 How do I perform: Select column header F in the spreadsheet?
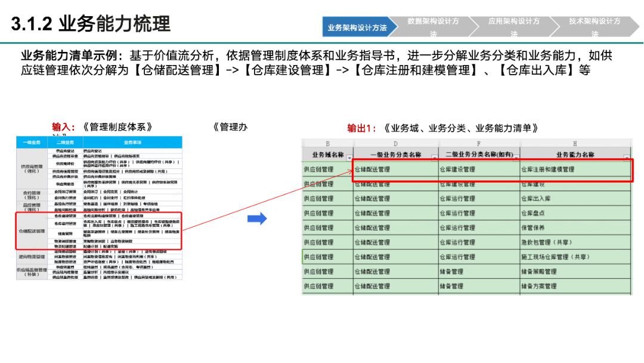[479, 143]
